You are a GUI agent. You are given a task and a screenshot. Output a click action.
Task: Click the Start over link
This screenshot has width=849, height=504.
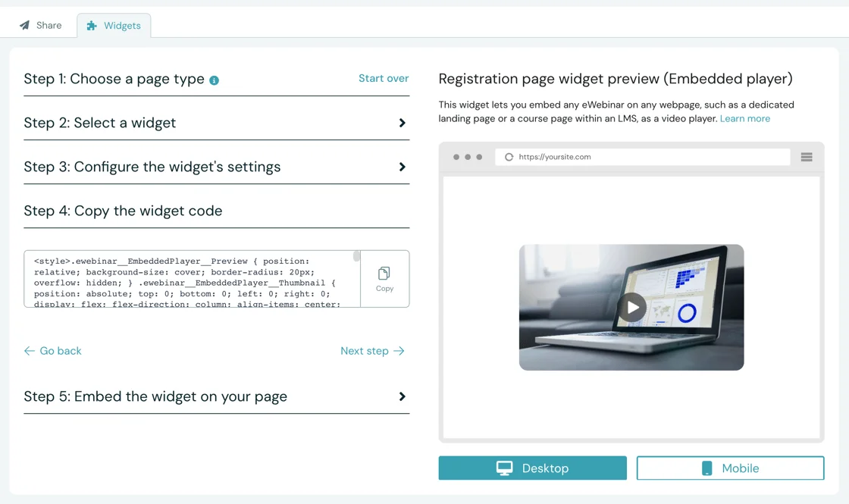(384, 79)
